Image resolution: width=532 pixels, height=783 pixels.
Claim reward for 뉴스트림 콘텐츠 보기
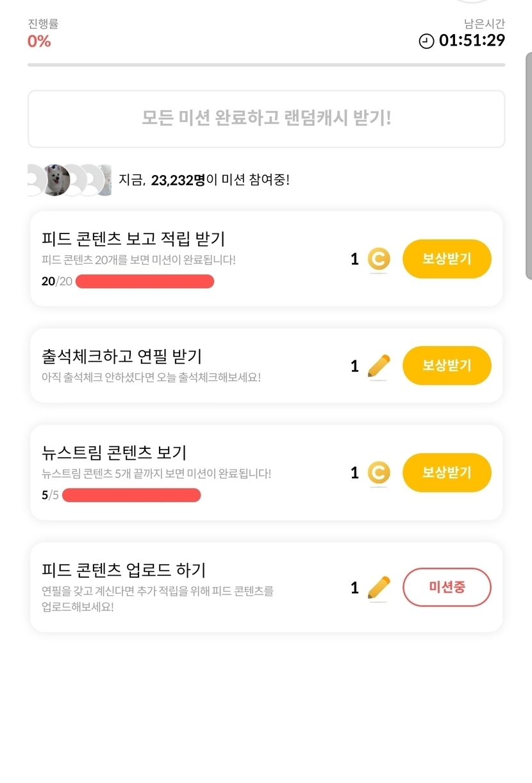coord(447,473)
